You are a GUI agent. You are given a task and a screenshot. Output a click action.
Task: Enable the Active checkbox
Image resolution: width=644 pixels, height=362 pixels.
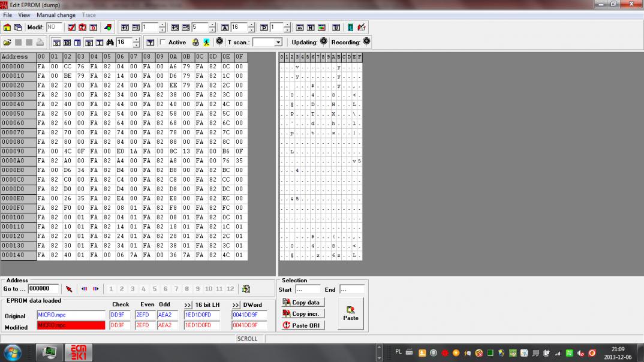[162, 43]
